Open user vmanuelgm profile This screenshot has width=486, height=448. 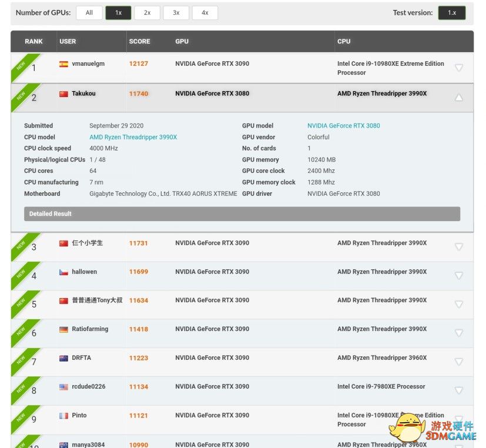88,63
